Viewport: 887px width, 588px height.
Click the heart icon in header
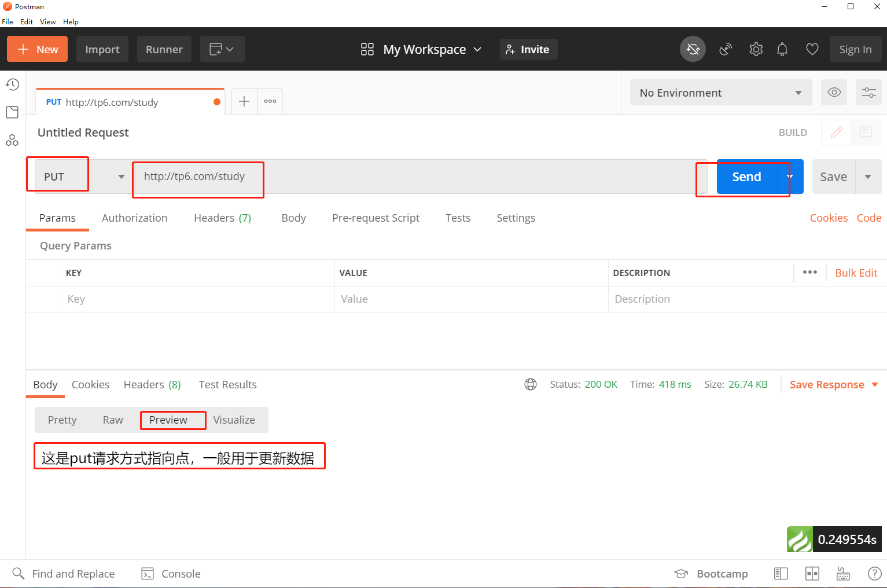click(x=812, y=49)
